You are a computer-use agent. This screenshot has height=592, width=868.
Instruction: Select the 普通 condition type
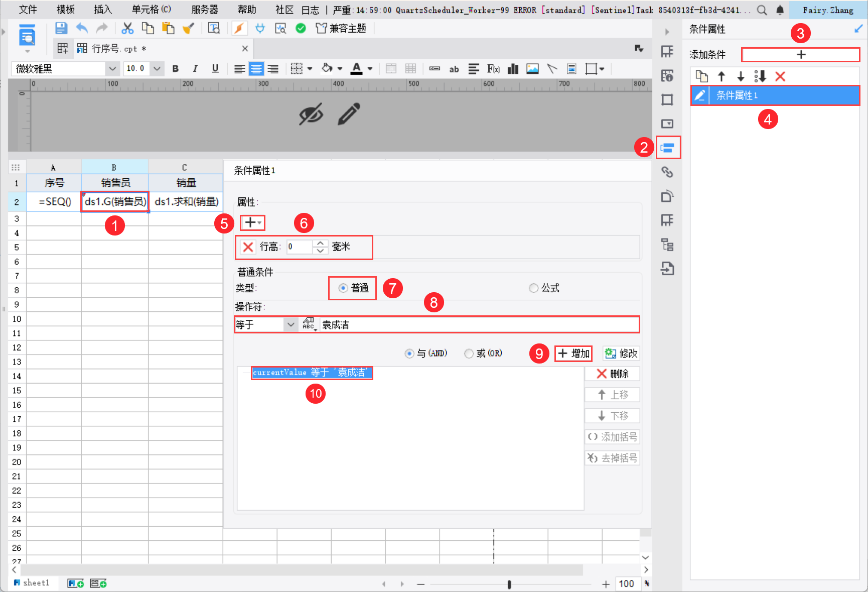(x=354, y=288)
